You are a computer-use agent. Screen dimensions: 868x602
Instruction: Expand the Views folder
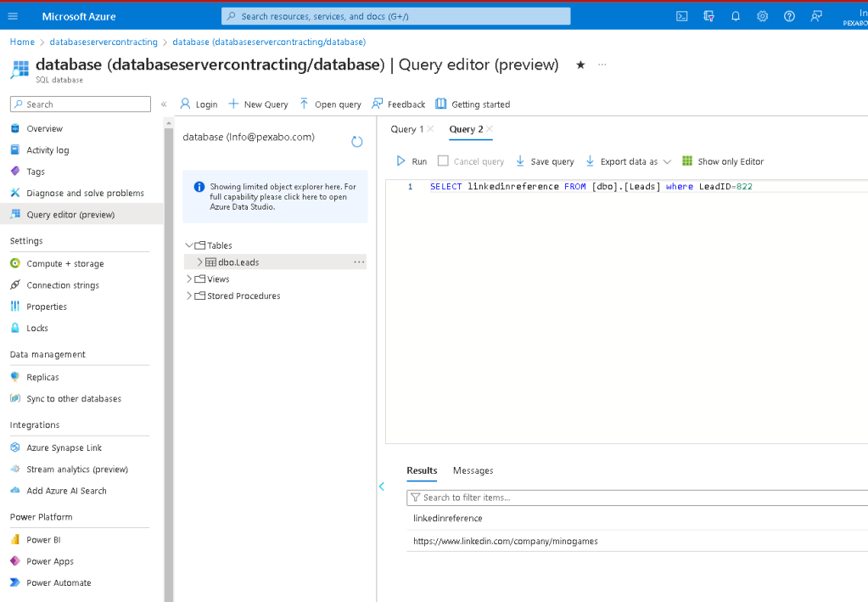pyautogui.click(x=189, y=278)
